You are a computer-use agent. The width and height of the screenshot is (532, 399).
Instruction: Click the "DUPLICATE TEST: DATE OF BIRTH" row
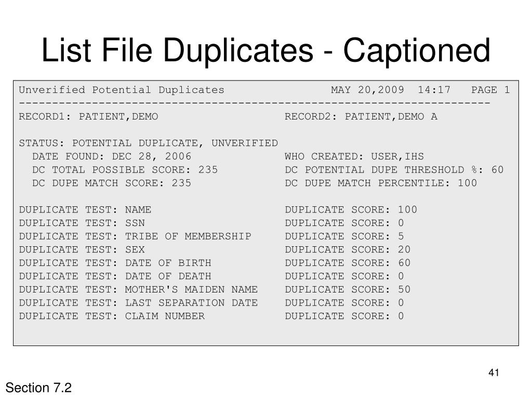pyautogui.click(x=115, y=263)
